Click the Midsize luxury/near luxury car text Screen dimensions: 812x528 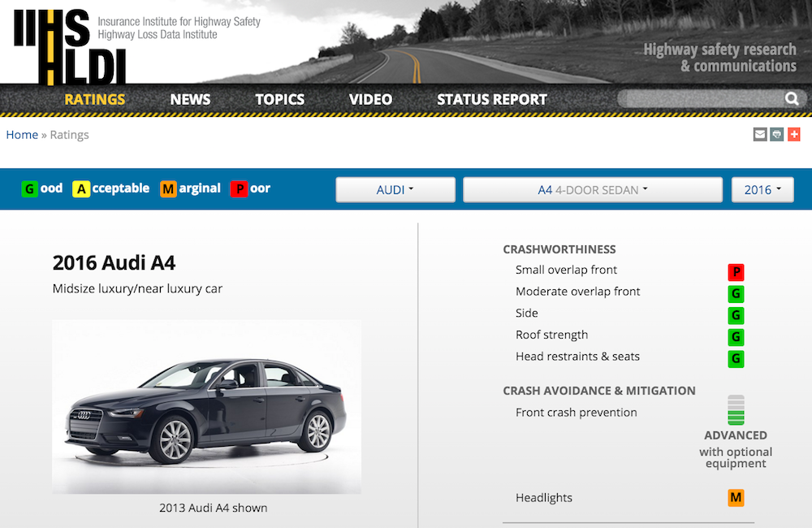click(x=137, y=288)
